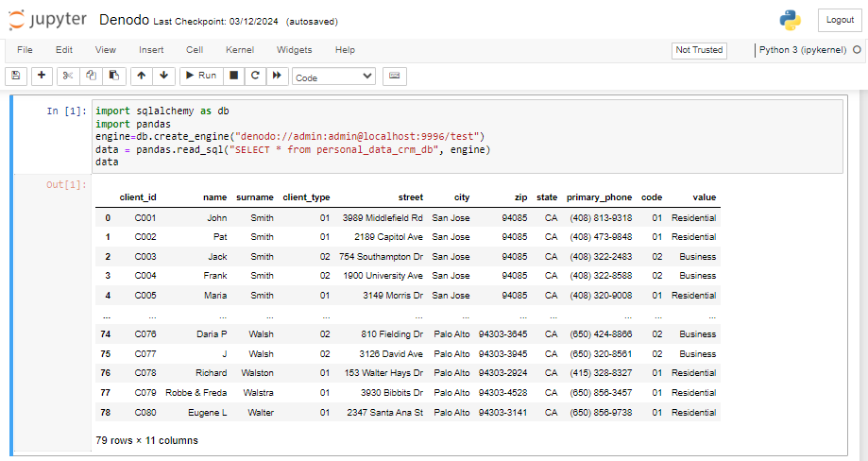The height and width of the screenshot is (461, 868).
Task: Click the 2347 Santa Ana St cell
Action: [x=385, y=413]
